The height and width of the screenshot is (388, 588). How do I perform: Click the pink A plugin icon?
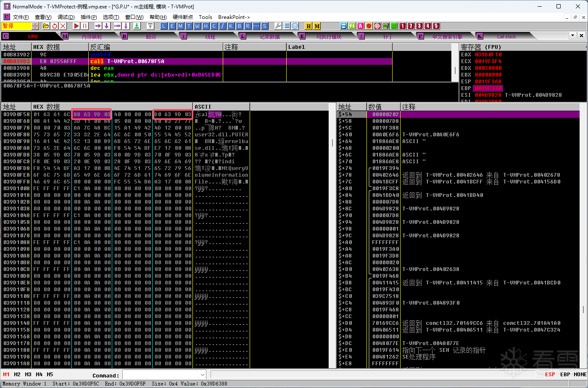tap(360, 26)
